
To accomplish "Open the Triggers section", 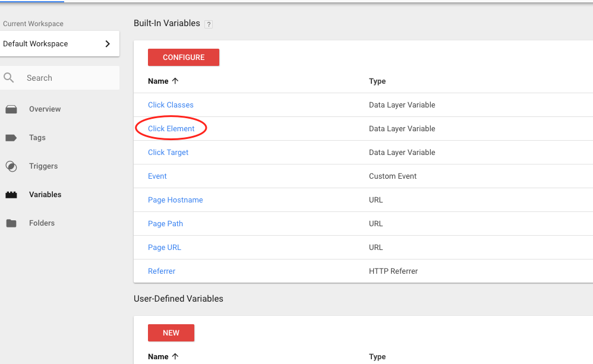I will tap(43, 166).
